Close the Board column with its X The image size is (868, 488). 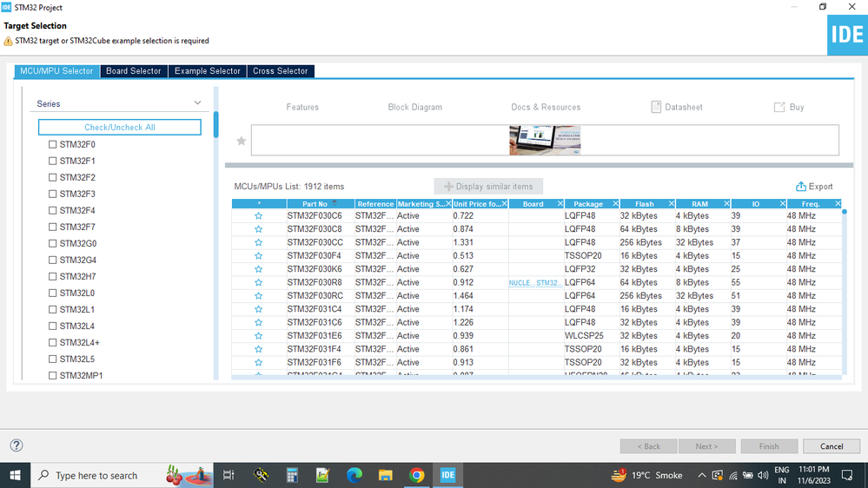point(560,203)
